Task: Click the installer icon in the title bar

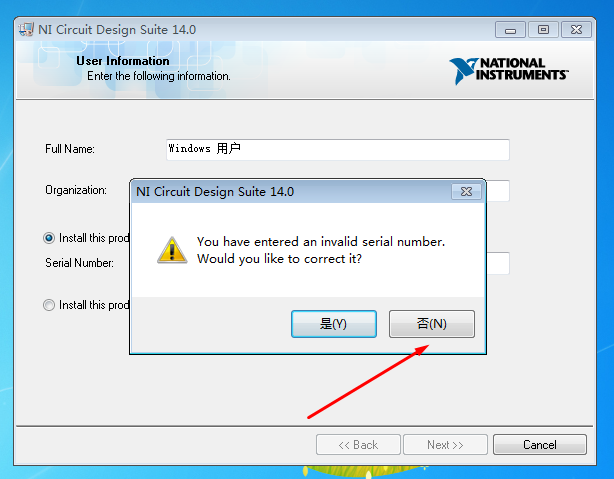Action: click(26, 30)
